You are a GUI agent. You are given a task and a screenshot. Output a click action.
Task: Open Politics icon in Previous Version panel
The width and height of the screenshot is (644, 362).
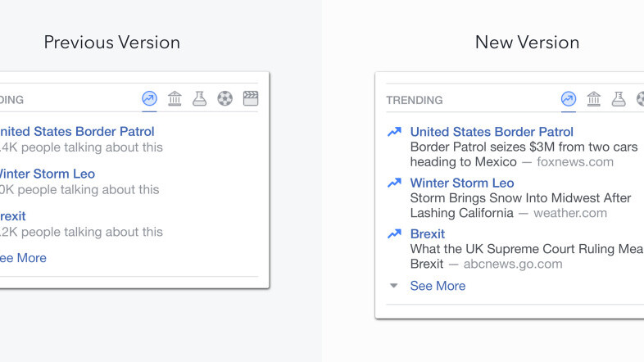pyautogui.click(x=175, y=99)
